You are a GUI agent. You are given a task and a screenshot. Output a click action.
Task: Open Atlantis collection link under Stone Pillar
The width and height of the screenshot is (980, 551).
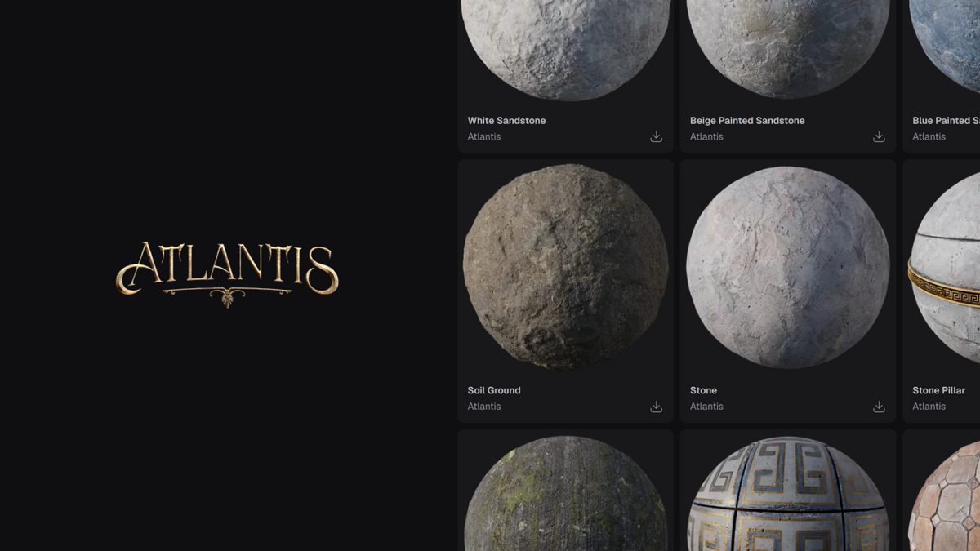pos(929,407)
